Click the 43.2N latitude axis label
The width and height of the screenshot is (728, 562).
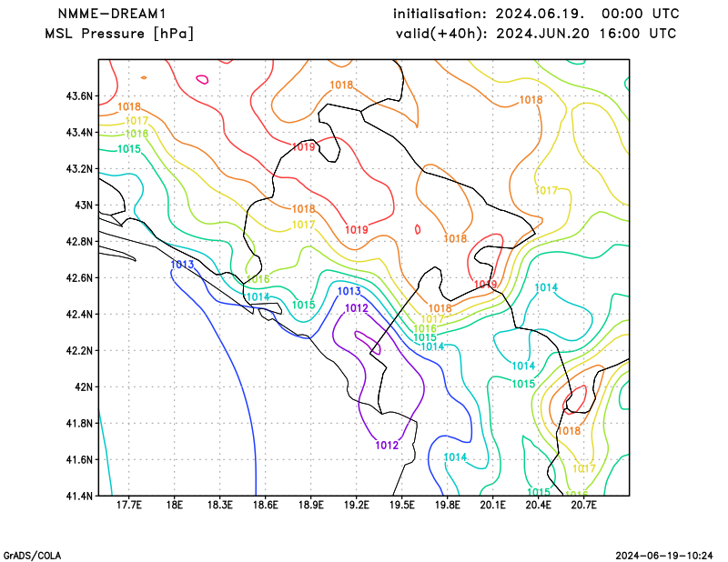[79, 168]
